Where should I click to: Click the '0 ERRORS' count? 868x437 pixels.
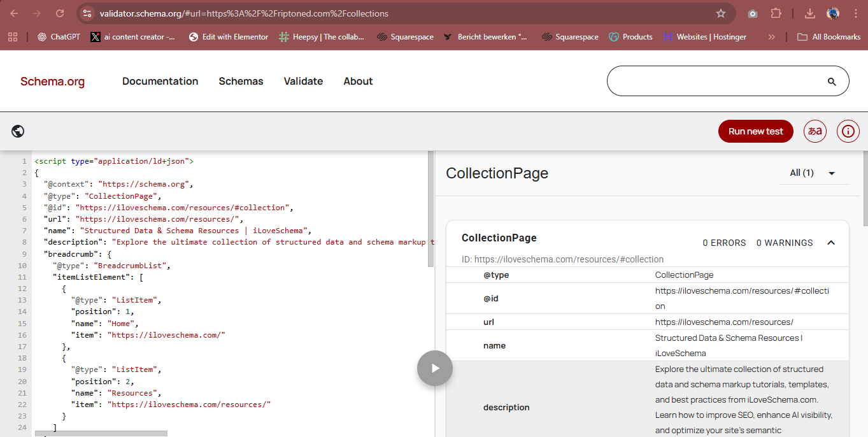724,243
